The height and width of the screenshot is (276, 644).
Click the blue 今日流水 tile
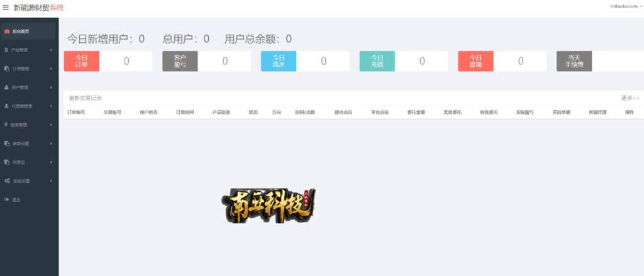tap(279, 61)
